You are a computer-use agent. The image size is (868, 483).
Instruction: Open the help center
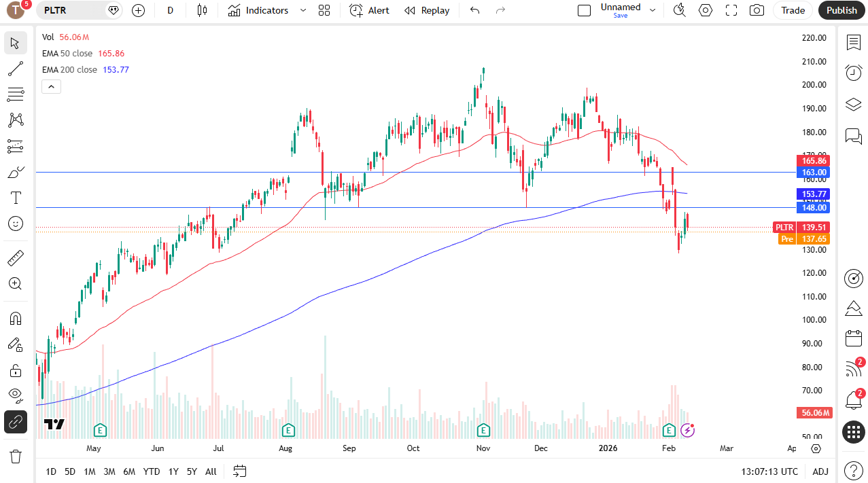point(854,470)
